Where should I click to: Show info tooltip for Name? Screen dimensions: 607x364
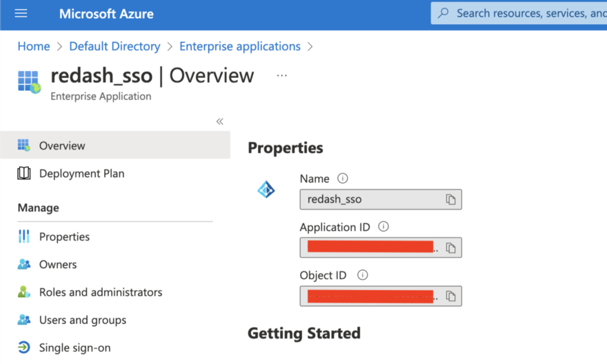pyautogui.click(x=343, y=179)
